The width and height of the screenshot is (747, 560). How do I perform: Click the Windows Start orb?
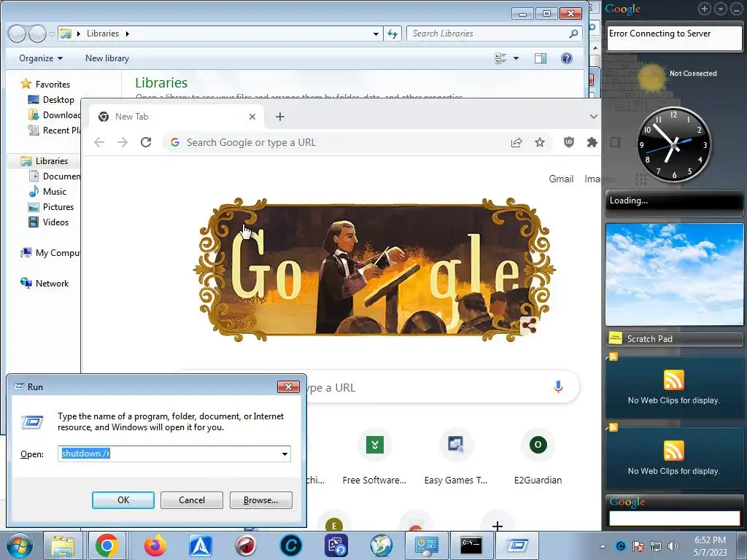(19, 545)
